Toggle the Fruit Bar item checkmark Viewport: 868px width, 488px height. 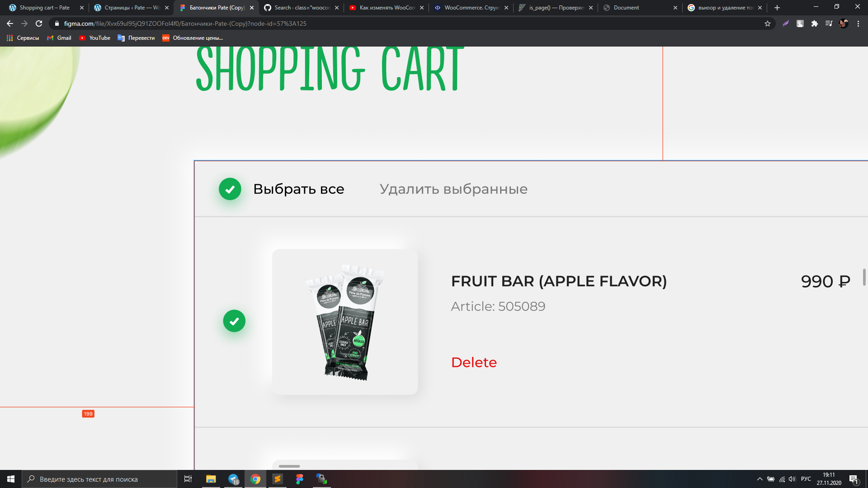234,321
